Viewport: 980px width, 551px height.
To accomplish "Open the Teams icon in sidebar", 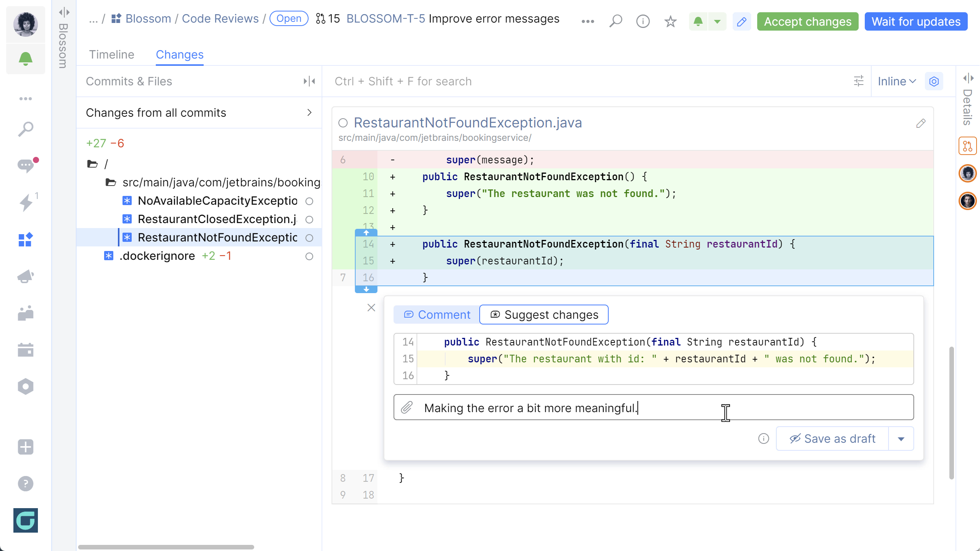I will pyautogui.click(x=26, y=313).
